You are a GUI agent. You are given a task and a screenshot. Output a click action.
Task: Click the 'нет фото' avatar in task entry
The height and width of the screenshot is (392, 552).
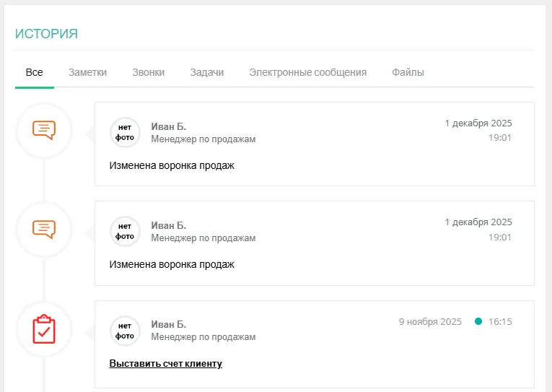125,331
